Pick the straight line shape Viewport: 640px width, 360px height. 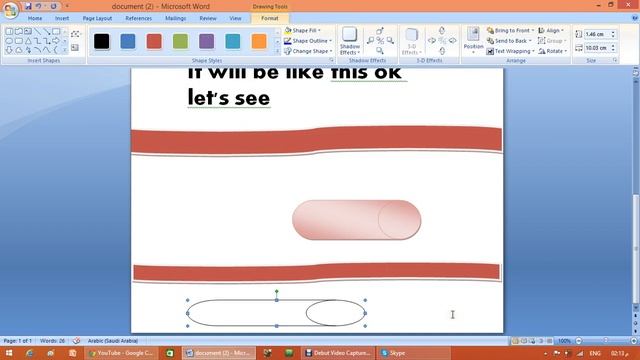(38, 31)
